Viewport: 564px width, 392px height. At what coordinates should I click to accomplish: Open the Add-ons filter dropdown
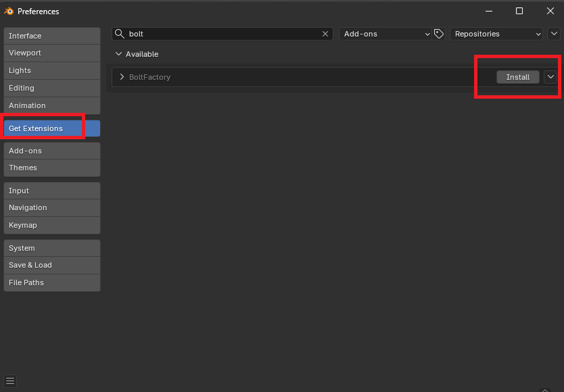(x=385, y=34)
